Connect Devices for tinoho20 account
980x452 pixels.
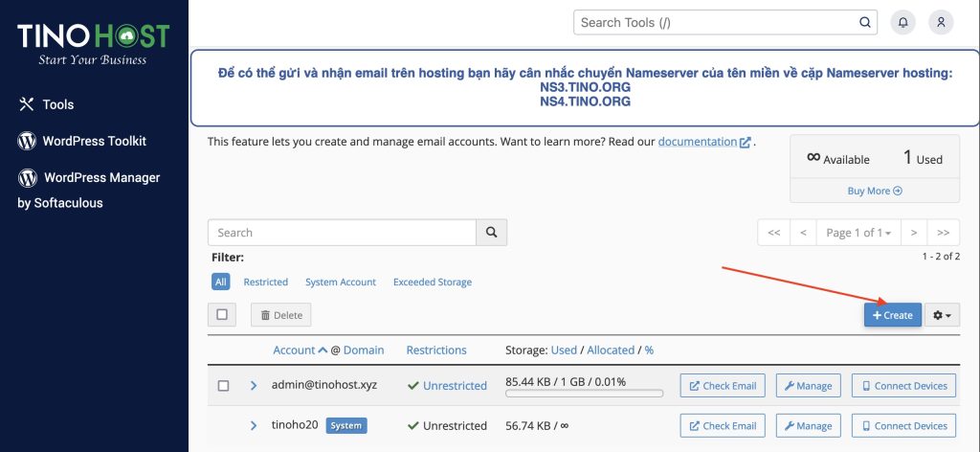903,426
